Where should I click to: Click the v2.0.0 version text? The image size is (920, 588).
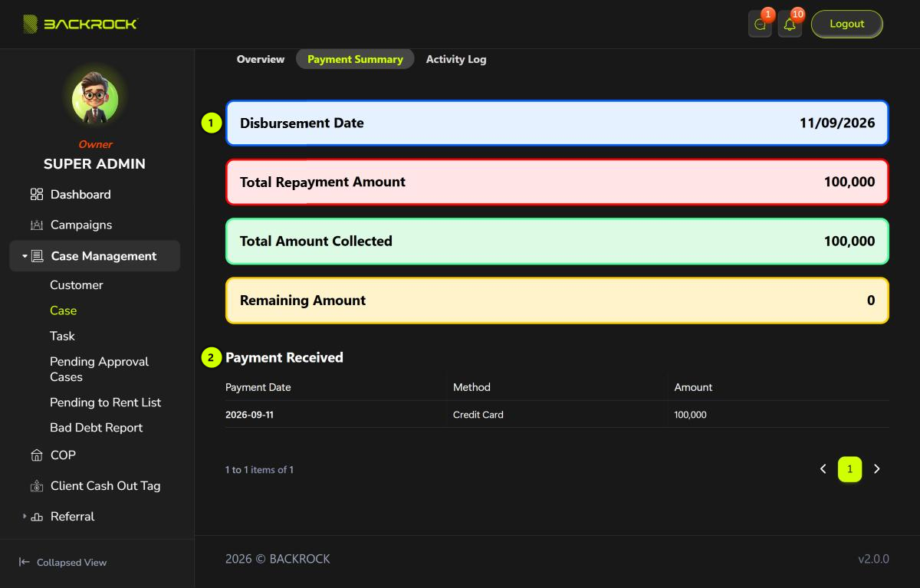pos(873,559)
